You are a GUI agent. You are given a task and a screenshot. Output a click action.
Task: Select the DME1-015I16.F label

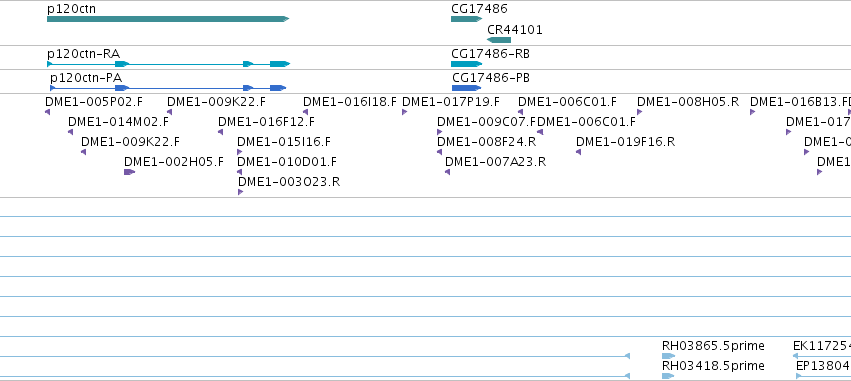tap(284, 142)
